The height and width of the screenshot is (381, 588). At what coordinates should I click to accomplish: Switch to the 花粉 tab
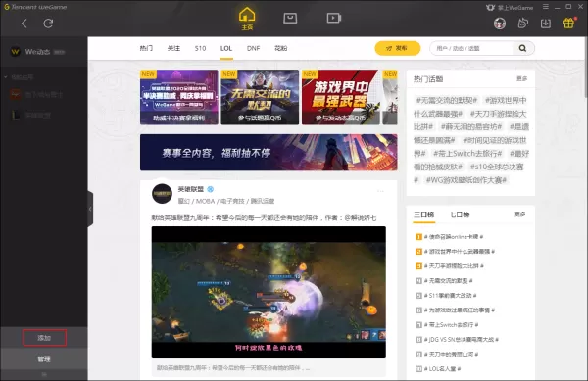280,48
